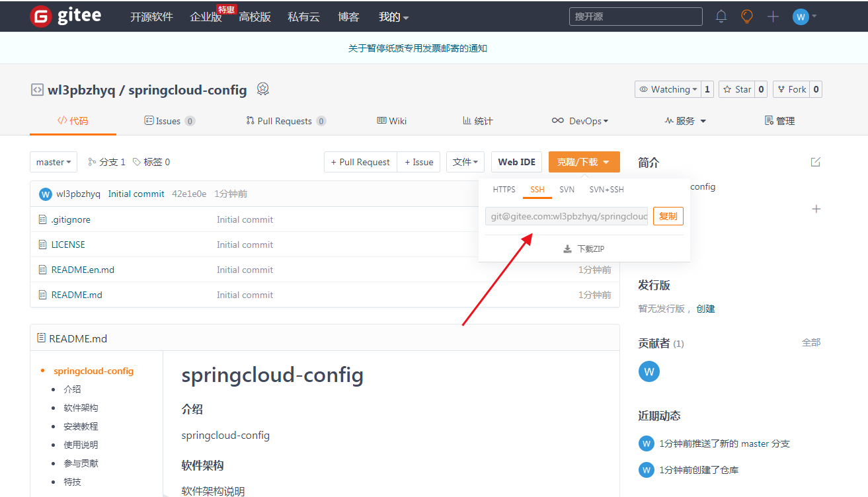Click 创建 to create a release

pyautogui.click(x=705, y=309)
